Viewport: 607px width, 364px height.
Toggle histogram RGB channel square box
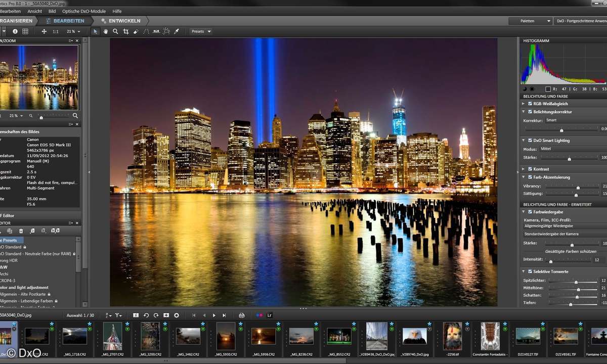coord(548,89)
